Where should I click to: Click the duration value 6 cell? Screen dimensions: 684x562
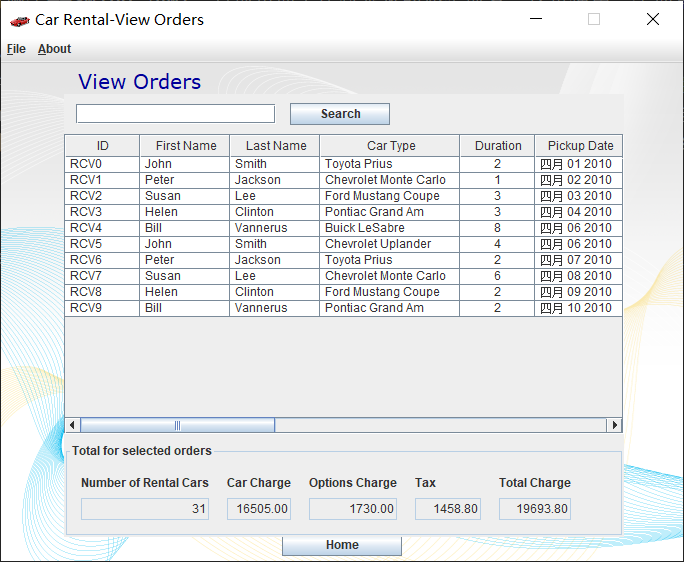click(x=497, y=276)
